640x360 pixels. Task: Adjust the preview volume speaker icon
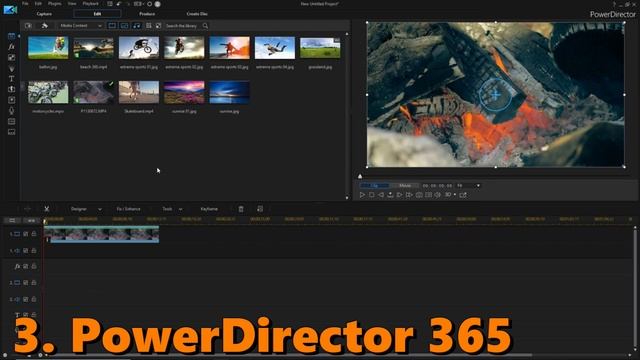tap(438, 195)
